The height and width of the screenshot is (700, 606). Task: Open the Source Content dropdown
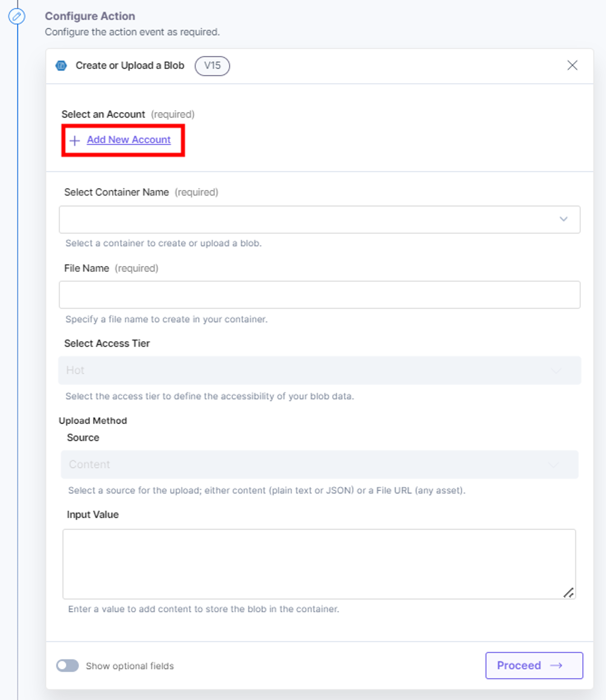(x=320, y=464)
